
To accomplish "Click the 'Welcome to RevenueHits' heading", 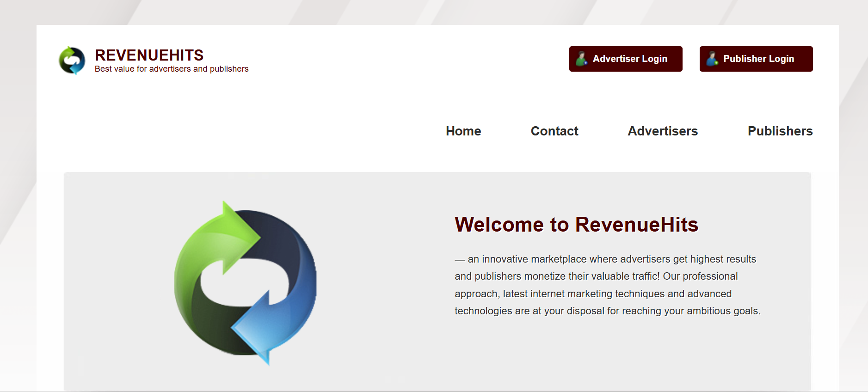I will (x=576, y=225).
